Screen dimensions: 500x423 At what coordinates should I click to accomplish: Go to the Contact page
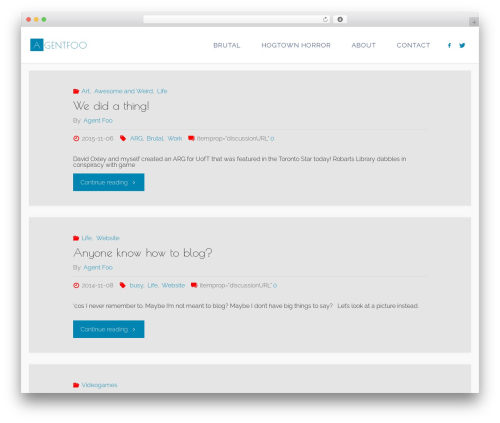click(413, 45)
